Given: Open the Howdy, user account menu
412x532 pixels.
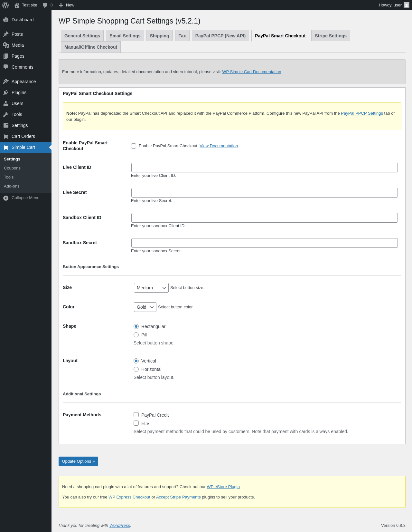Looking at the screenshot, I should (x=393, y=5).
